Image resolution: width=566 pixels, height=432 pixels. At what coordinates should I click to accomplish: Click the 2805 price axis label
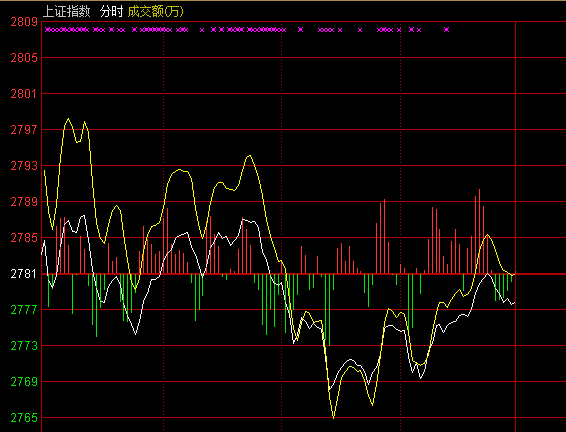(x=24, y=58)
